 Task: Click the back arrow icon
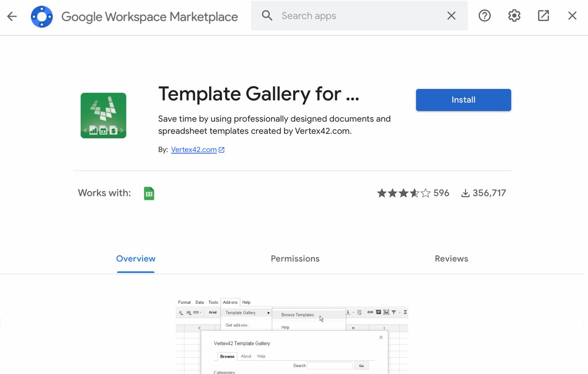tap(11, 16)
